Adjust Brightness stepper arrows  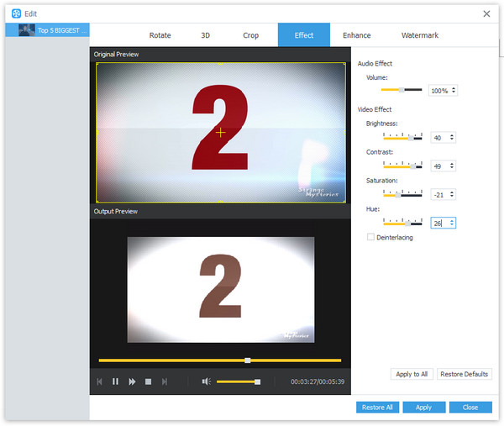[x=452, y=137]
